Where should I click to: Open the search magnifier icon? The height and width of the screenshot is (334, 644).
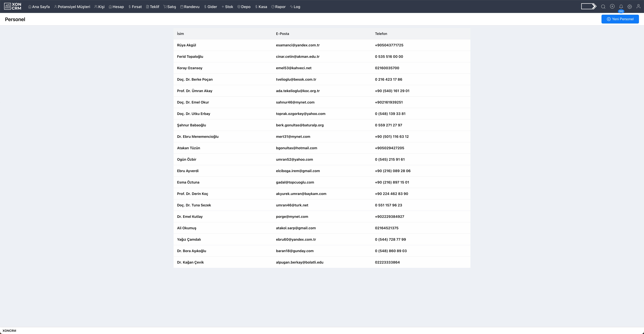pos(603,7)
